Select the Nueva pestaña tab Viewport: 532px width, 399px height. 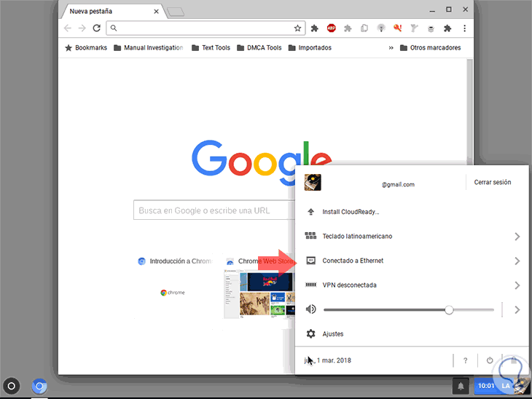[x=112, y=12]
